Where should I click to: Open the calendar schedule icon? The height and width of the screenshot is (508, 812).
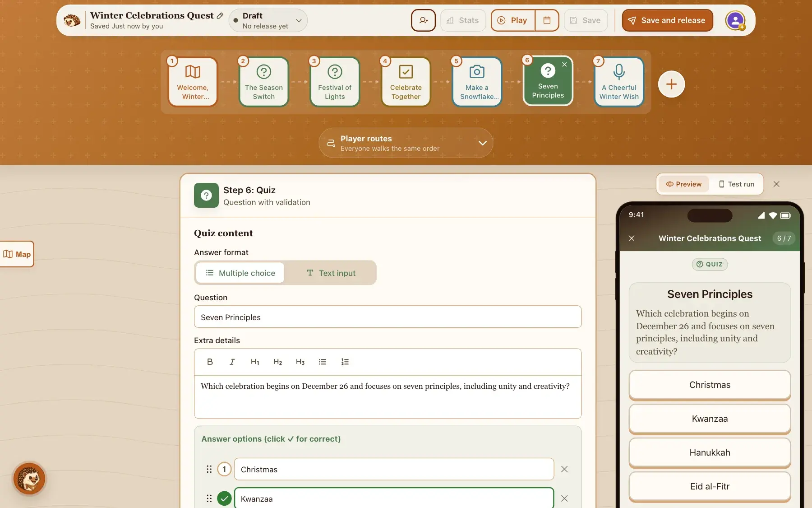click(547, 20)
